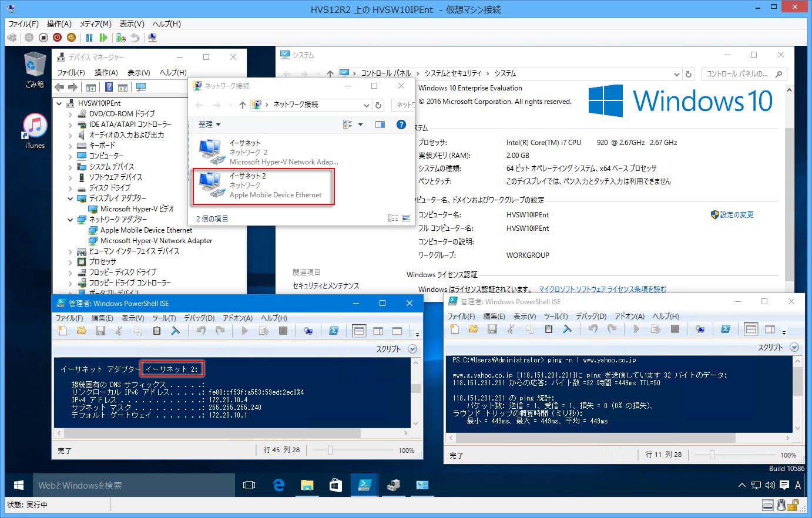Click the Windows taskbar search box
Screen dimensions: 812x518
(x=134, y=486)
